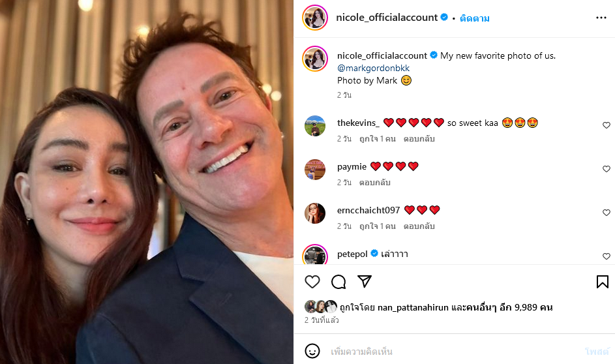Open the petepol profile username

[352, 254]
